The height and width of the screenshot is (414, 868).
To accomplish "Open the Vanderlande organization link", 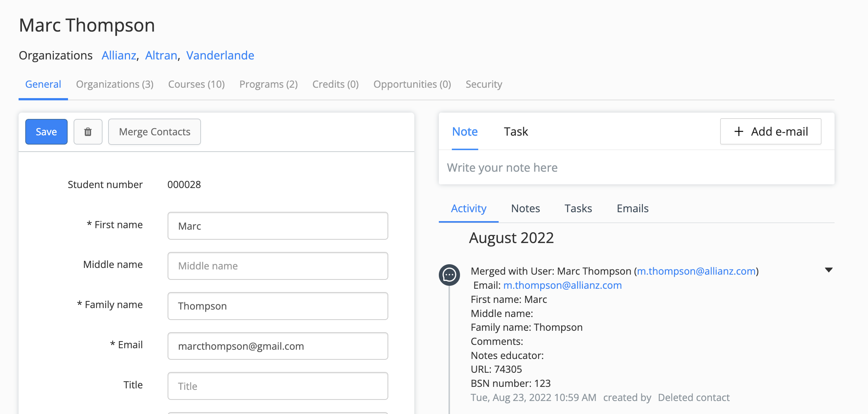I will click(x=220, y=55).
